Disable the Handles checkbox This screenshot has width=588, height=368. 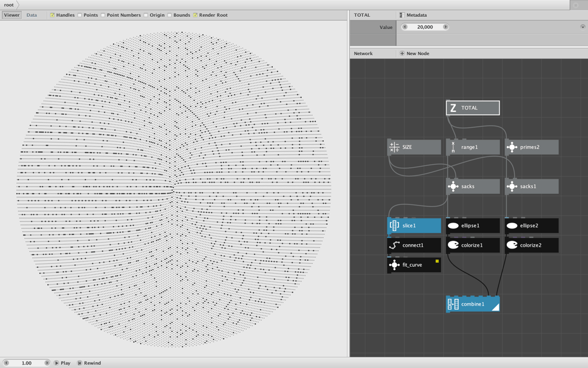[52, 15]
